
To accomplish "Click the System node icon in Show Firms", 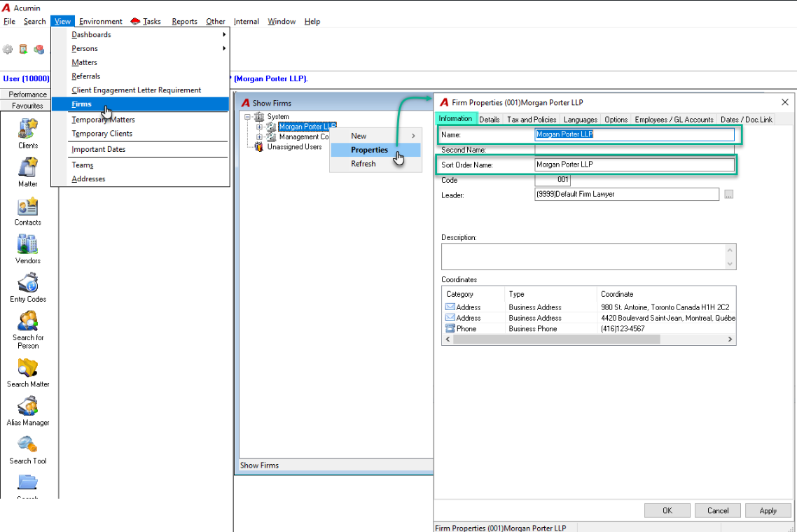I will click(x=259, y=116).
